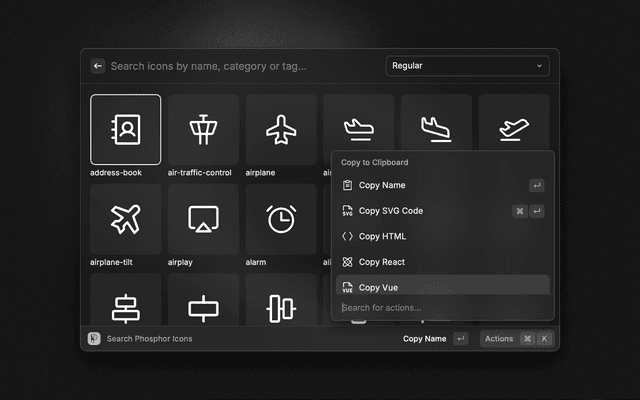640x400 pixels.
Task: Select the air-traffic-control icon
Action: point(203,129)
